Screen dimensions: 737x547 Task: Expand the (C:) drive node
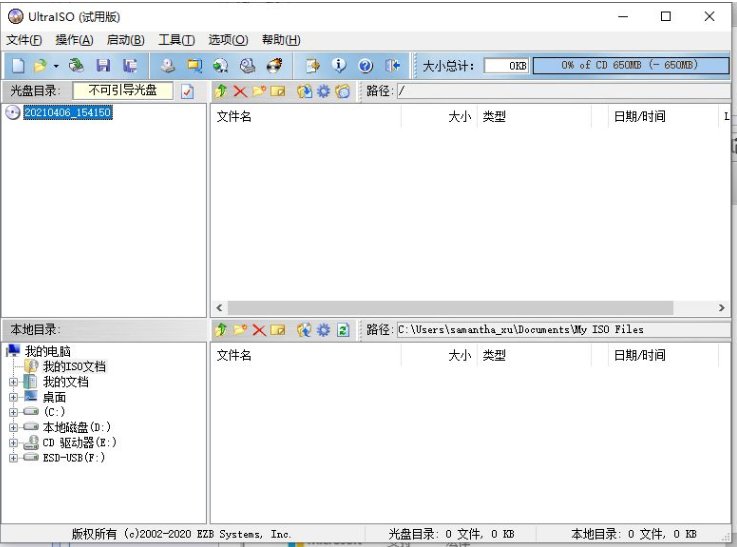click(13, 412)
